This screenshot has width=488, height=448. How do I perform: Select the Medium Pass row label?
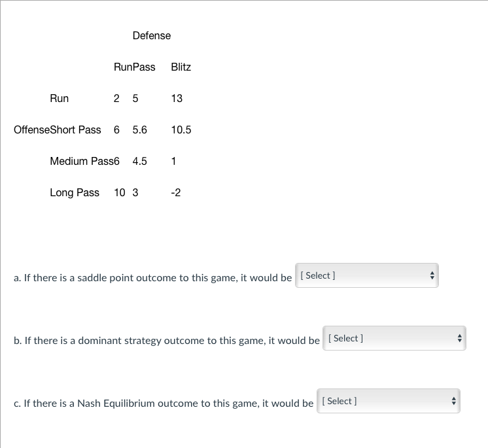(82, 161)
